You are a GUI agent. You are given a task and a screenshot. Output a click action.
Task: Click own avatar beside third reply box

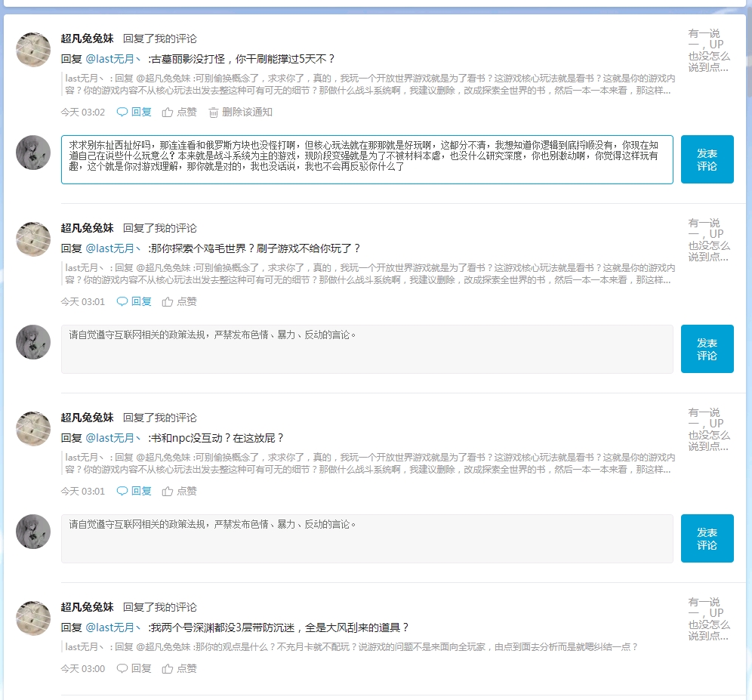tap(33, 532)
